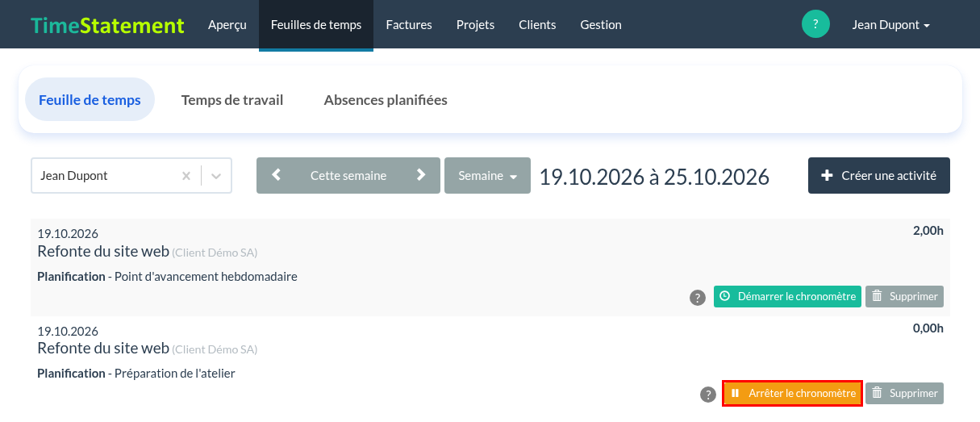The height and width of the screenshot is (422, 980).
Task: Click Client Démo SA in the 2,00h entry
Action: point(215,253)
